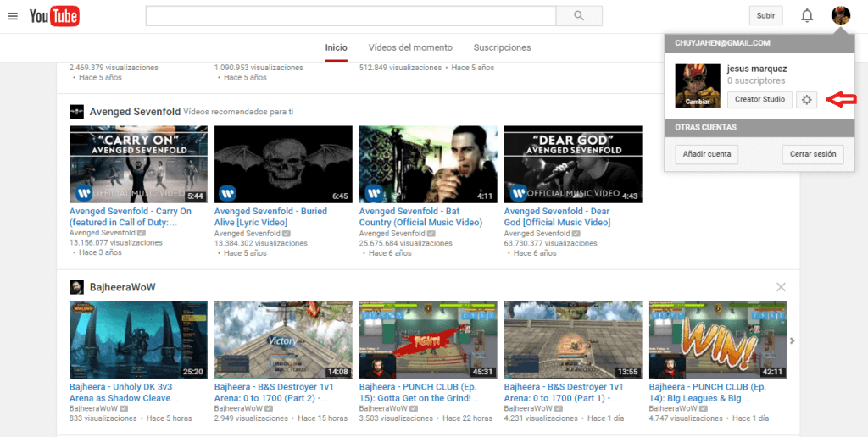Click Añadir cuenta button
The height and width of the screenshot is (437, 868).
pyautogui.click(x=707, y=154)
